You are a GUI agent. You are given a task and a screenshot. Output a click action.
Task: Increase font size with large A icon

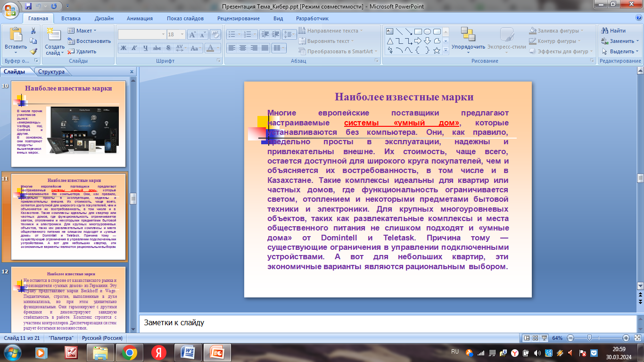(192, 34)
